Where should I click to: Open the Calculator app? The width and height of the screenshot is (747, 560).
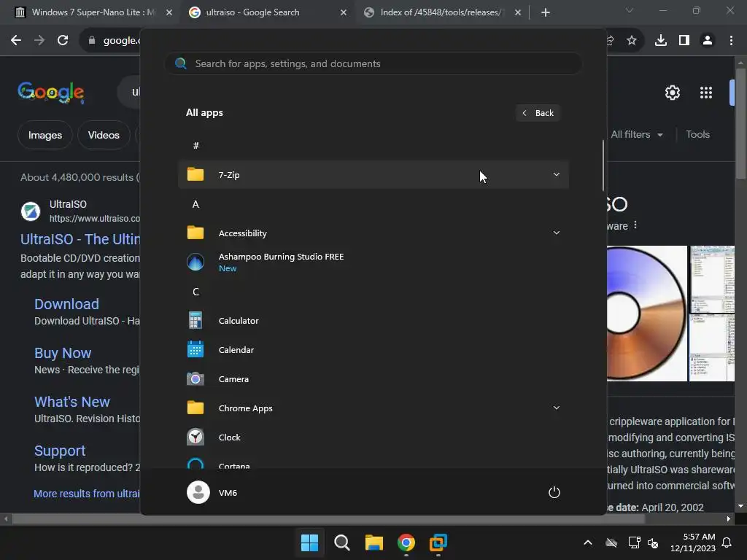[373, 321]
